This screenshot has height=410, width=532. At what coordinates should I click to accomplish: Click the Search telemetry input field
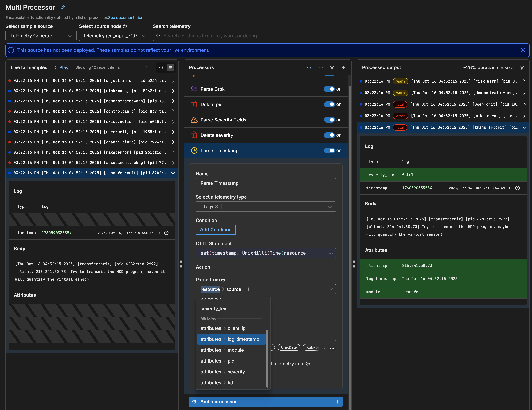pyautogui.click(x=216, y=36)
